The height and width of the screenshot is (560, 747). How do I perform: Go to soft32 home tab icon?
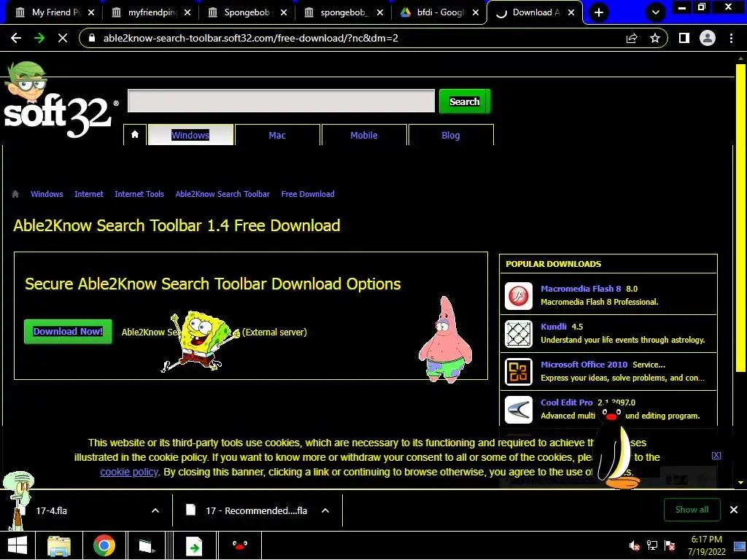coord(135,135)
